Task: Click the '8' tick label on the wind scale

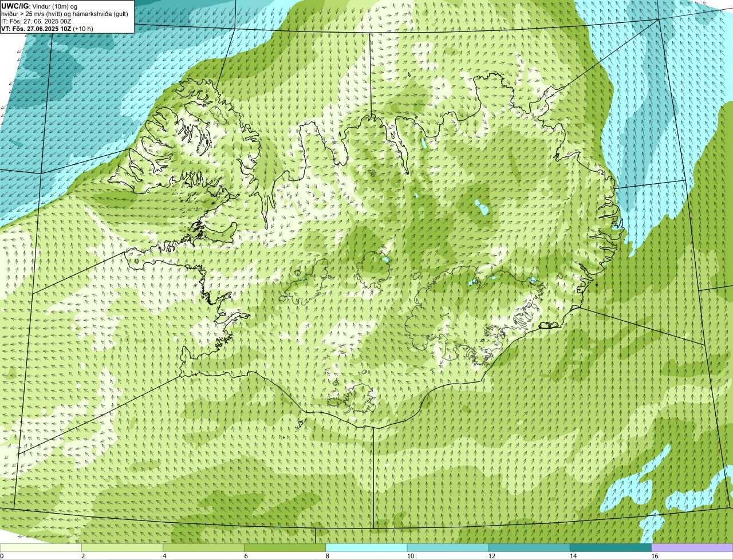Action: 327,556
